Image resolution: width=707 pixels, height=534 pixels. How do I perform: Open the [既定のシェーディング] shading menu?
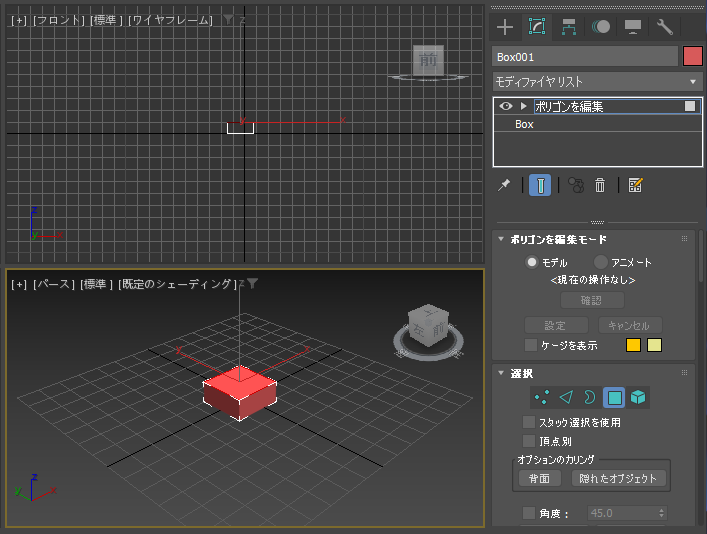click(177, 284)
